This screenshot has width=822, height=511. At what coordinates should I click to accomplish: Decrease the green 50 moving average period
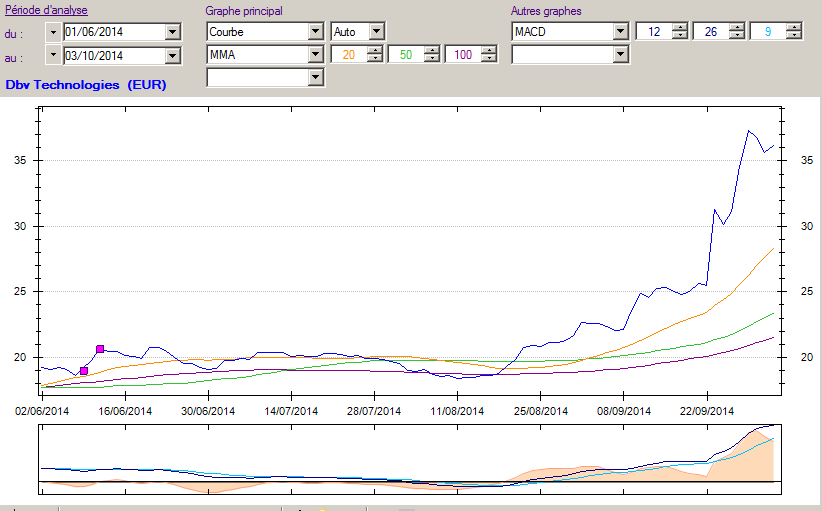pos(432,58)
